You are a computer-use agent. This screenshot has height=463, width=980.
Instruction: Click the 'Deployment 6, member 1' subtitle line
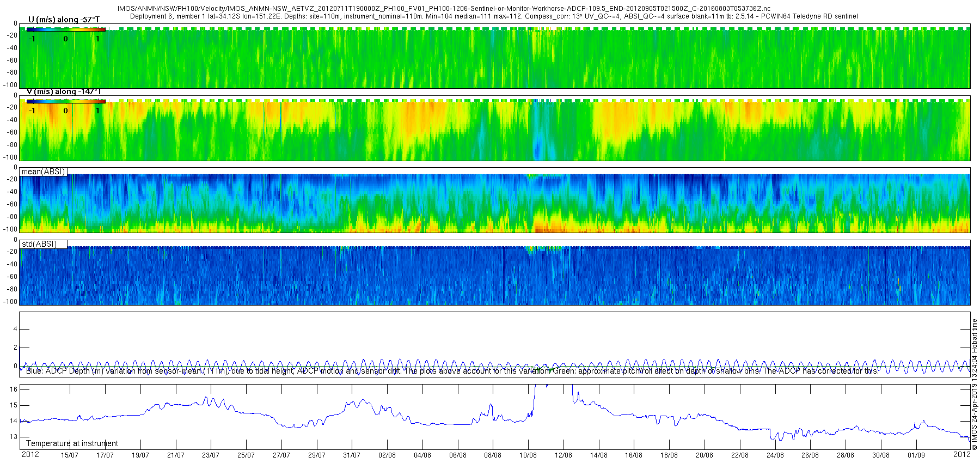click(494, 16)
